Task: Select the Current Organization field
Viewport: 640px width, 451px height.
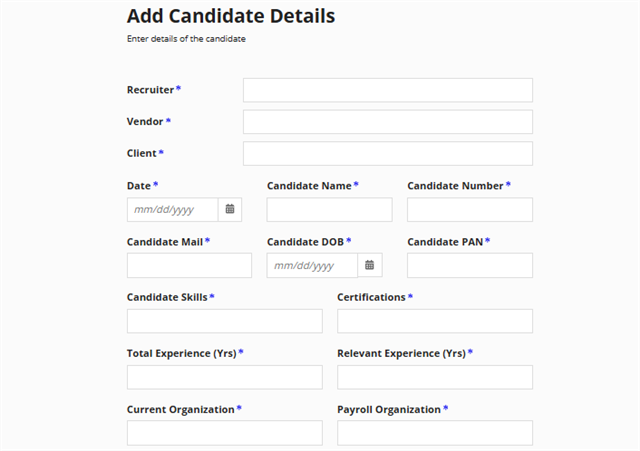Action: (x=224, y=433)
